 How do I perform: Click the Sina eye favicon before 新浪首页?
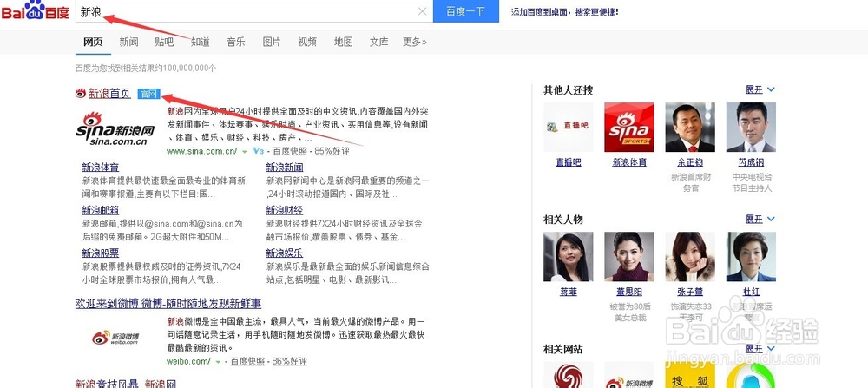pos(81,94)
